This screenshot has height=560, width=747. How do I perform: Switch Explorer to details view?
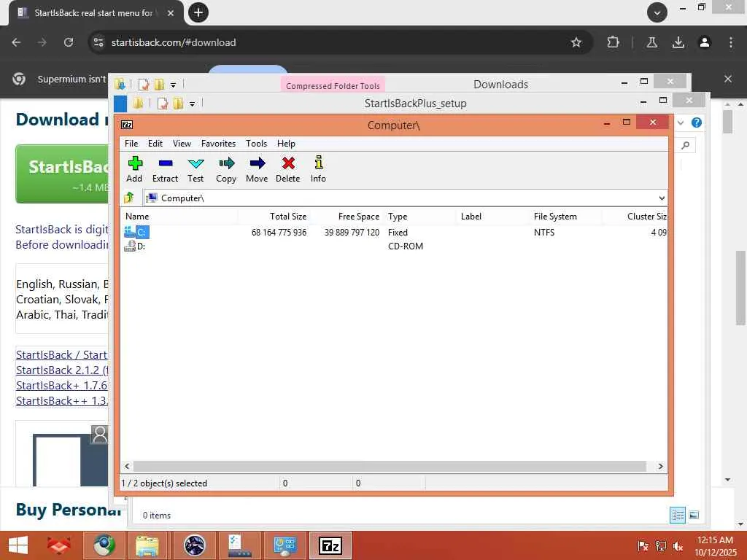pyautogui.click(x=678, y=515)
